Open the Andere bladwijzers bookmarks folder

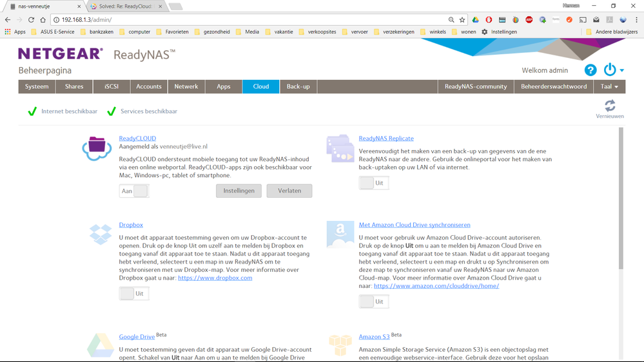click(612, 32)
